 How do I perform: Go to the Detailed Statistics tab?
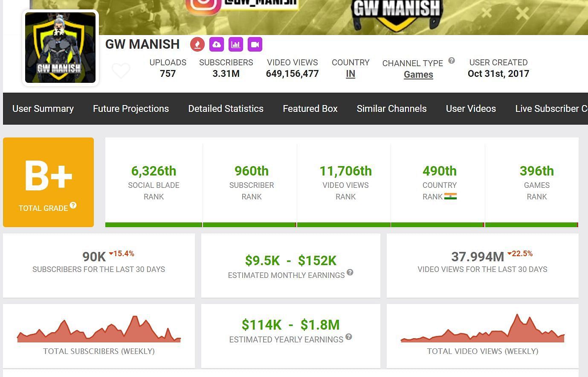pos(226,109)
